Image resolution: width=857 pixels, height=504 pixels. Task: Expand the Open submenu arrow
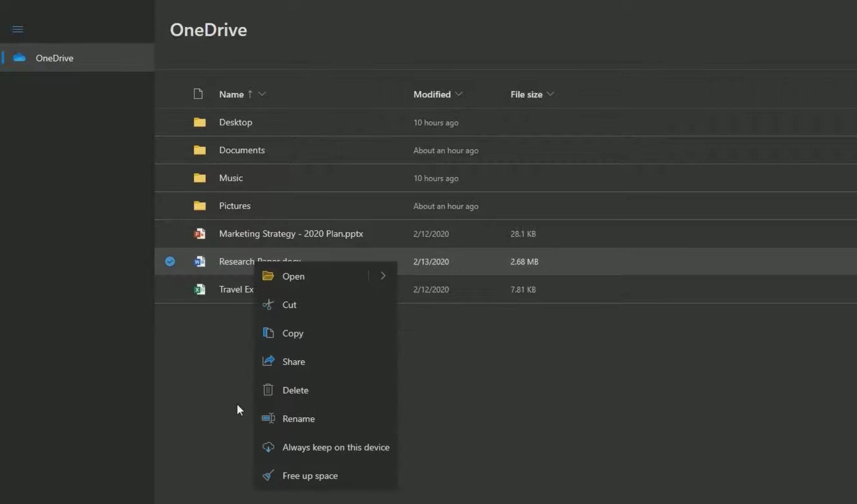pyautogui.click(x=383, y=276)
